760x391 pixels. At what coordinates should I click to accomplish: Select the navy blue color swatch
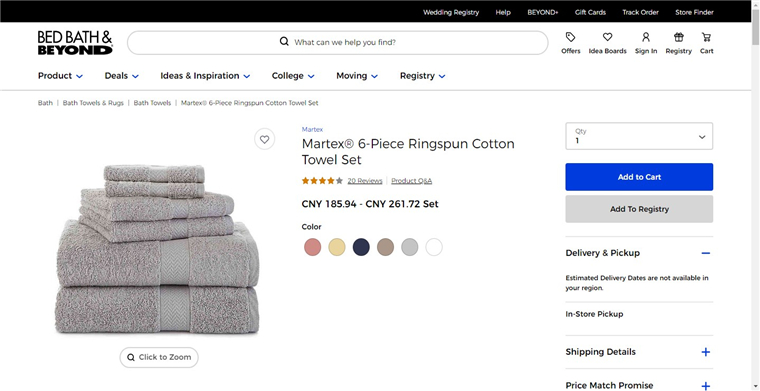[x=361, y=247]
